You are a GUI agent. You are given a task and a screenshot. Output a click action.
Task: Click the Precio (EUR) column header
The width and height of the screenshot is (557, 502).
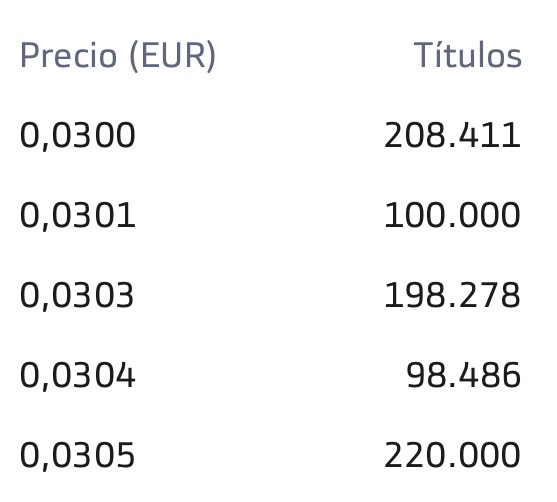(118, 56)
